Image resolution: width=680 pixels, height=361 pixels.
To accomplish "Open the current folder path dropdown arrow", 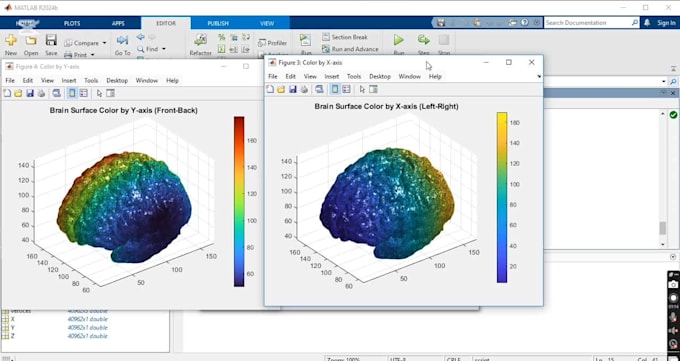I will pos(664,81).
